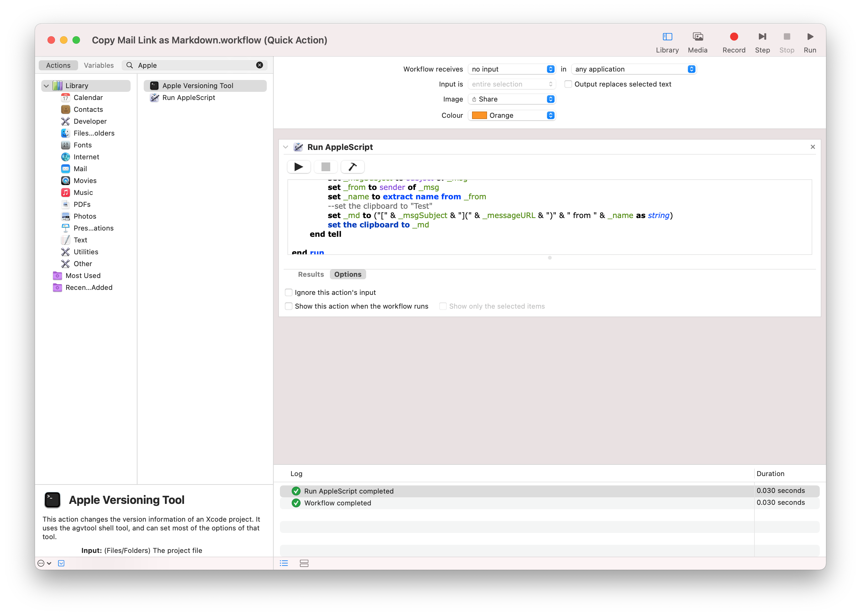861x616 pixels.
Task: Switch to the Variables tab
Action: click(x=99, y=65)
